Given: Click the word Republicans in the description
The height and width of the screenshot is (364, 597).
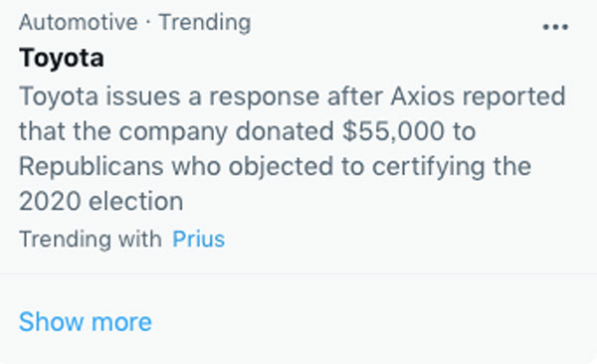Looking at the screenshot, I should pos(92,167).
